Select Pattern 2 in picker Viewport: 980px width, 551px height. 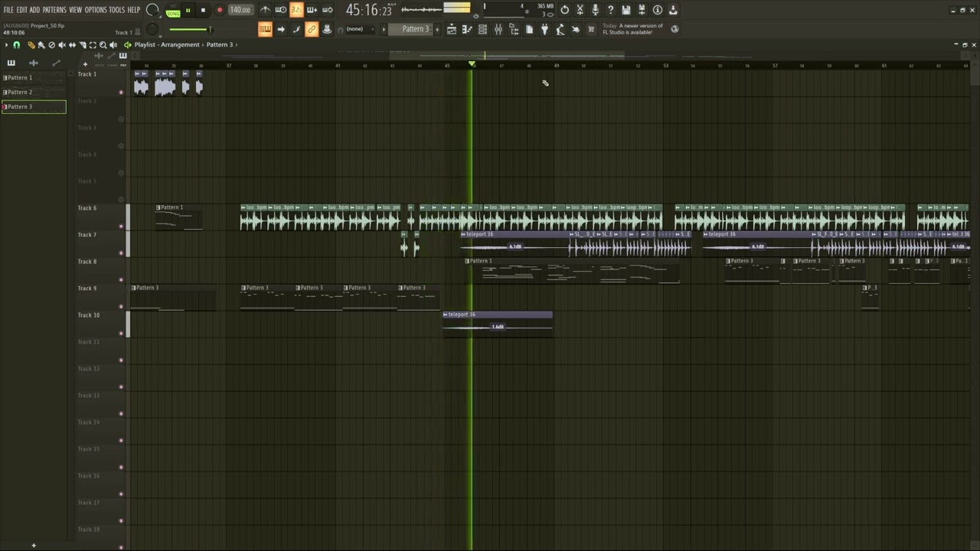(34, 92)
